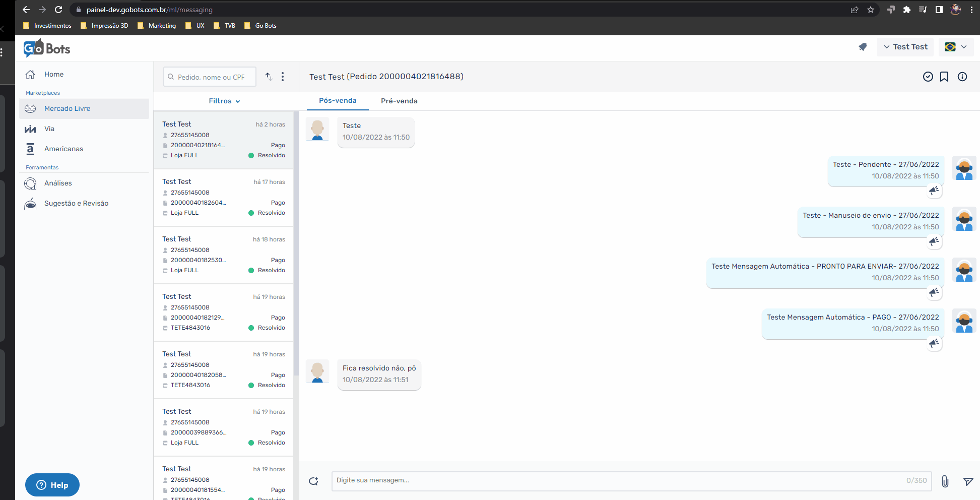This screenshot has width=980, height=500.
Task: Open the Impressão 3D bookmark folder
Action: coord(104,26)
